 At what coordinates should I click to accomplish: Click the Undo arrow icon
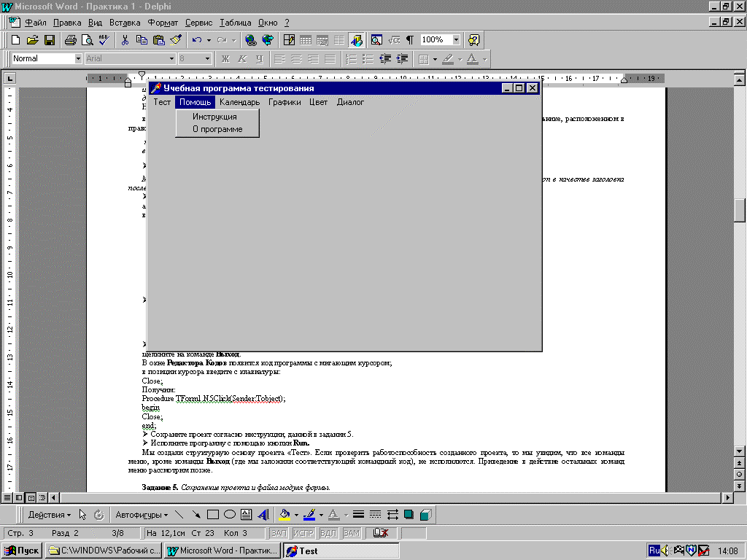pyautogui.click(x=197, y=40)
